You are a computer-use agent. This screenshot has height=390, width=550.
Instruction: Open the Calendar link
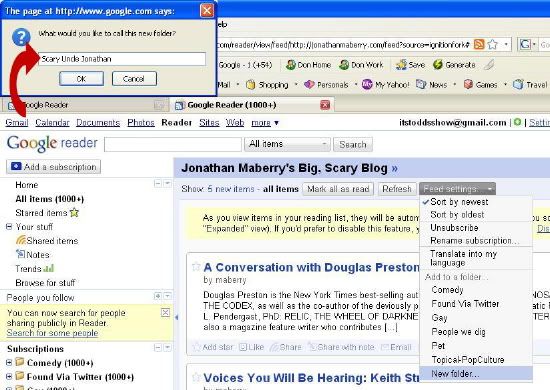point(52,123)
